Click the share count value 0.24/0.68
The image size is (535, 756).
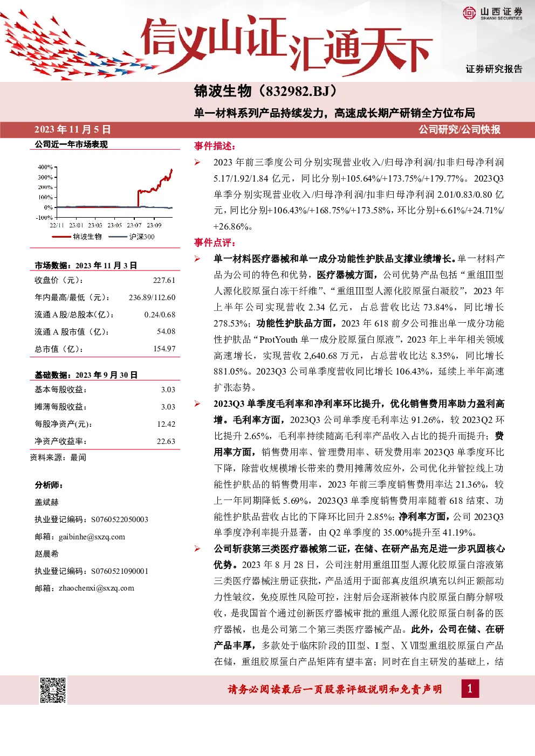point(160,315)
